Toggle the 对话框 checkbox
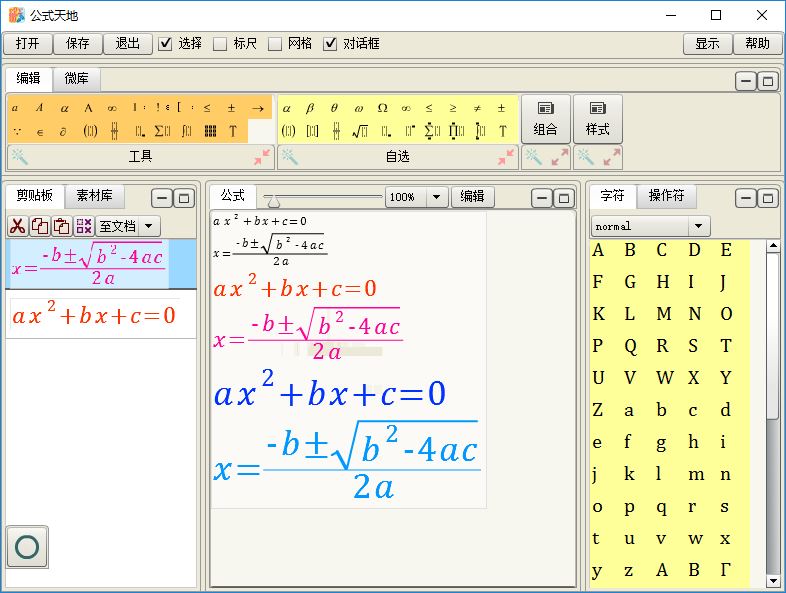Image resolution: width=786 pixels, height=593 pixels. tap(330, 44)
